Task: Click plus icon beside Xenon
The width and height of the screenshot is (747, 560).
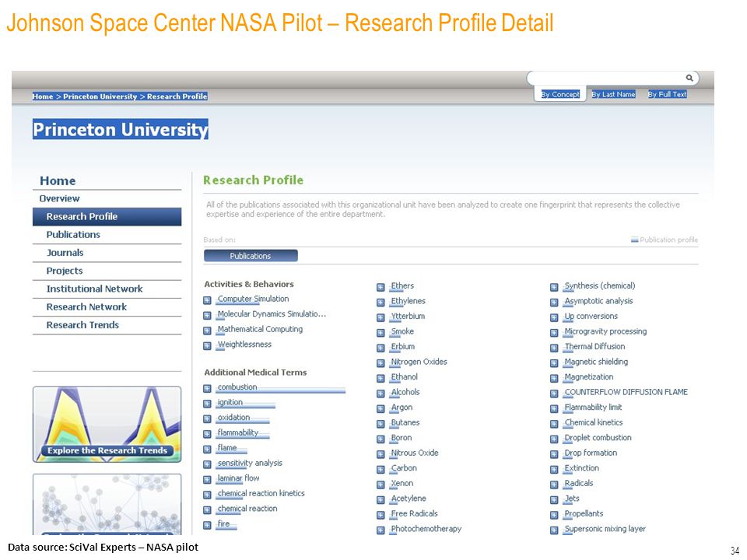Action: (381, 485)
